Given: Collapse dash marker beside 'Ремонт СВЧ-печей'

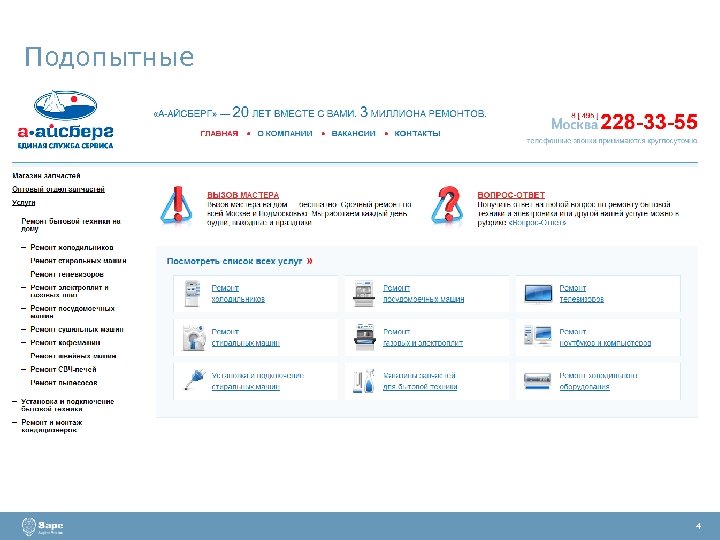Looking at the screenshot, I should [x=23, y=369].
